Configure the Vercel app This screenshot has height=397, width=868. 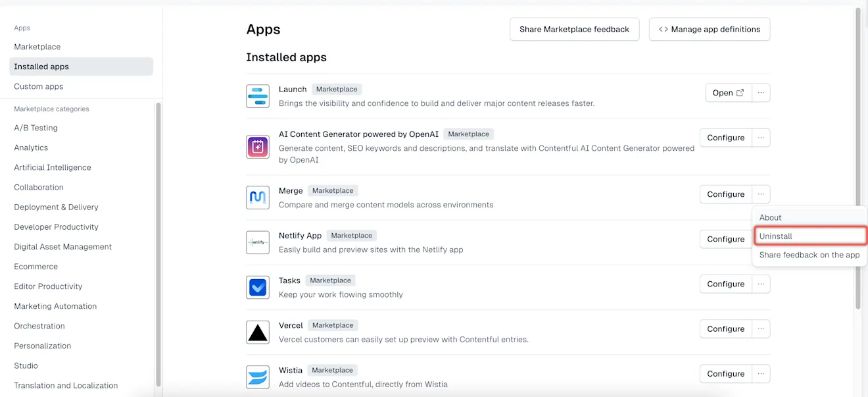pyautogui.click(x=726, y=329)
